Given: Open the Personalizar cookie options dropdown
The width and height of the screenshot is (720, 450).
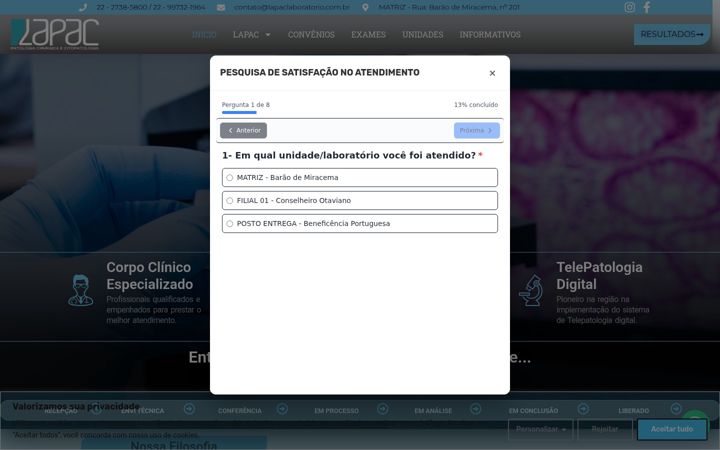Looking at the screenshot, I should [x=540, y=429].
